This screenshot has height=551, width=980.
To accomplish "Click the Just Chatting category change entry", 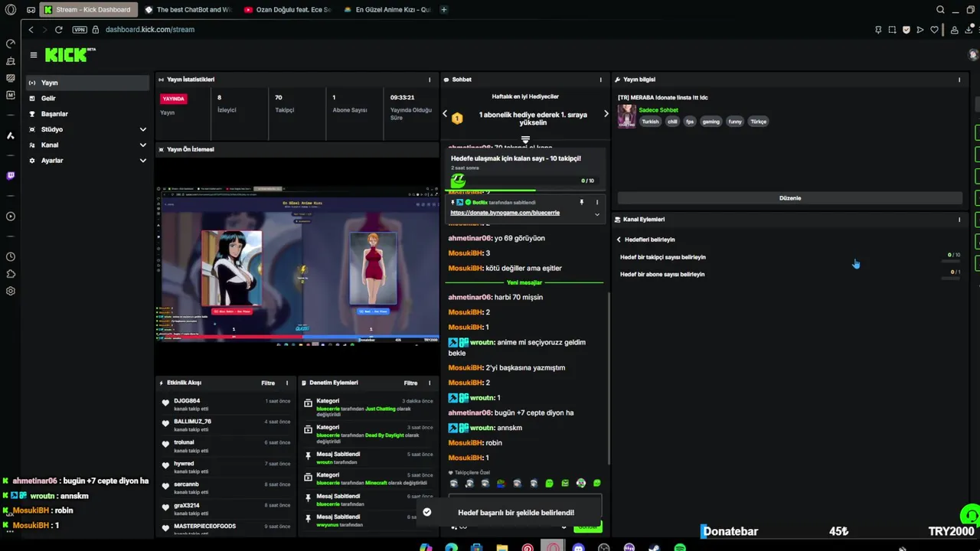I will [369, 406].
